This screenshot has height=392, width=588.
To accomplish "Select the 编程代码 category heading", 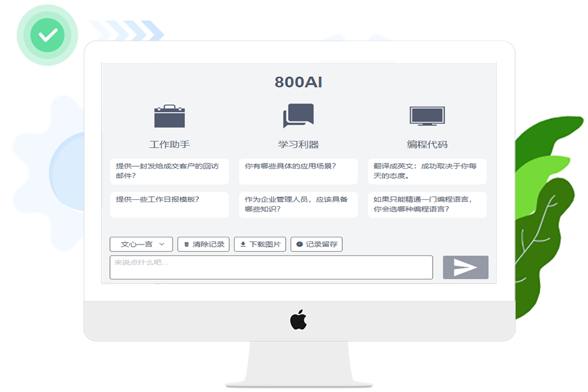I will tap(427, 144).
